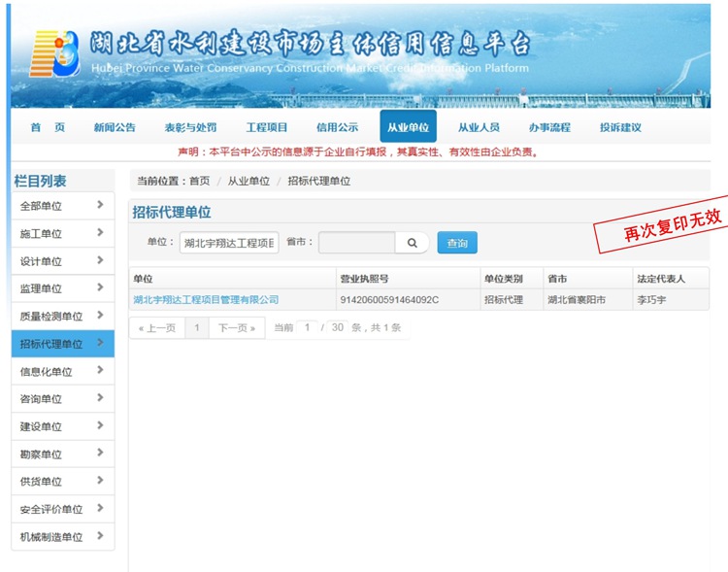This screenshot has width=728, height=572.
Task: Expand the 勘察单位 chevron arrow
Action: [x=100, y=453]
